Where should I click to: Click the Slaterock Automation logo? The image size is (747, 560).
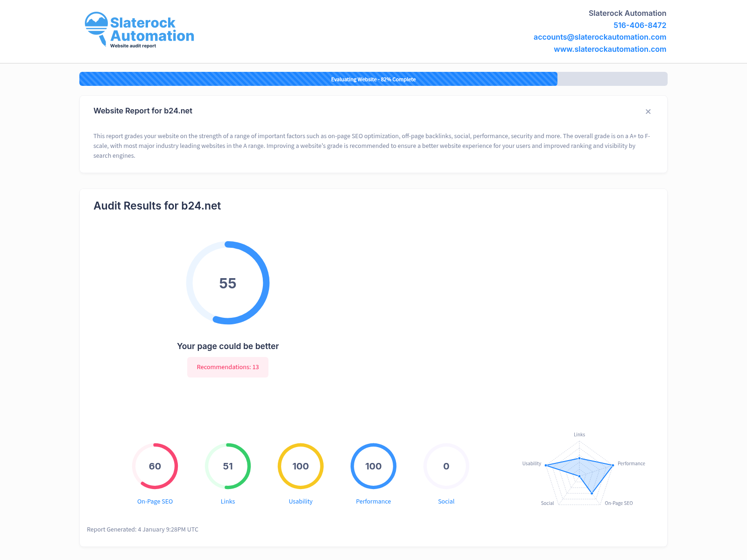[x=139, y=30]
